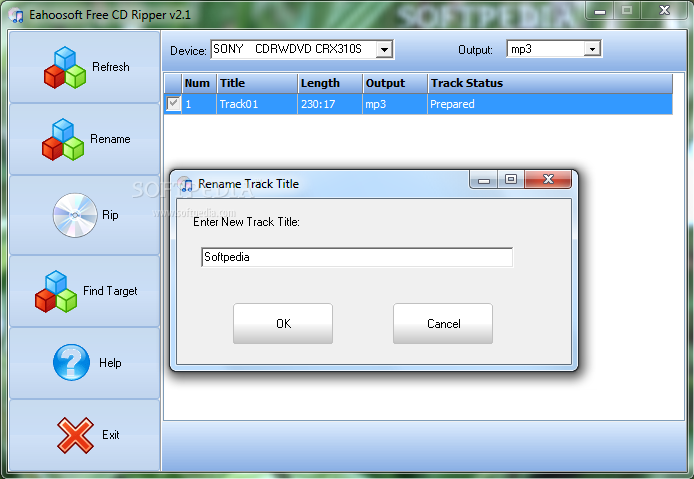Select the Track01 title cell
This screenshot has width=694, height=479.
point(257,104)
